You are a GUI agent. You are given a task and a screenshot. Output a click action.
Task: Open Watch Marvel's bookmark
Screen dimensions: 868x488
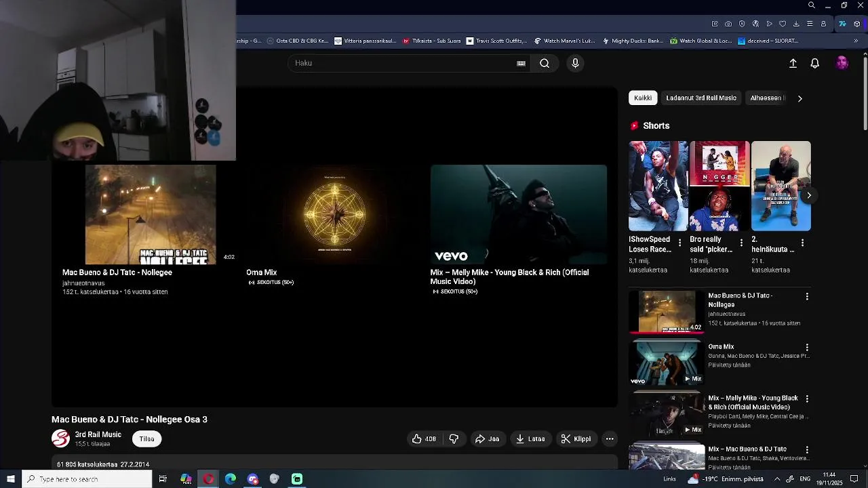click(564, 41)
